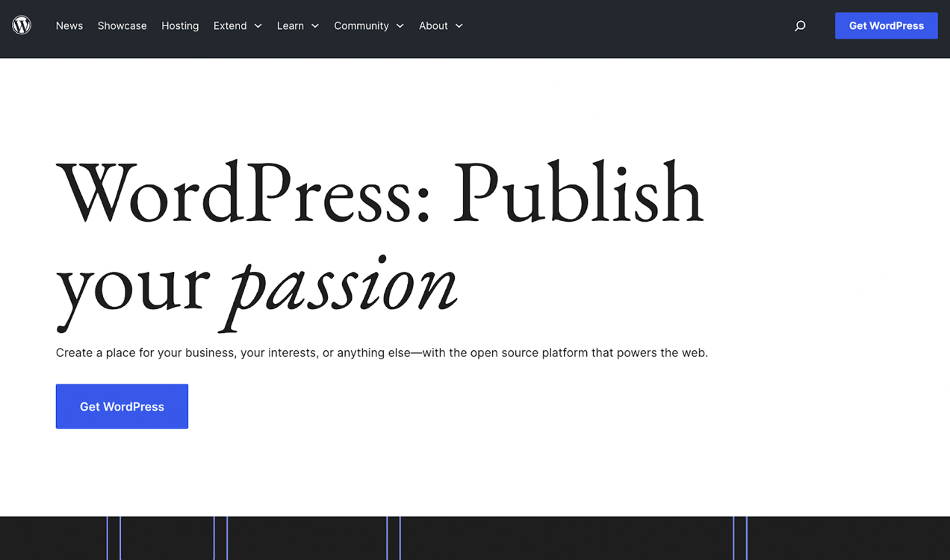950x560 pixels.
Task: Expand the chevron beside Community
Action: tap(400, 26)
